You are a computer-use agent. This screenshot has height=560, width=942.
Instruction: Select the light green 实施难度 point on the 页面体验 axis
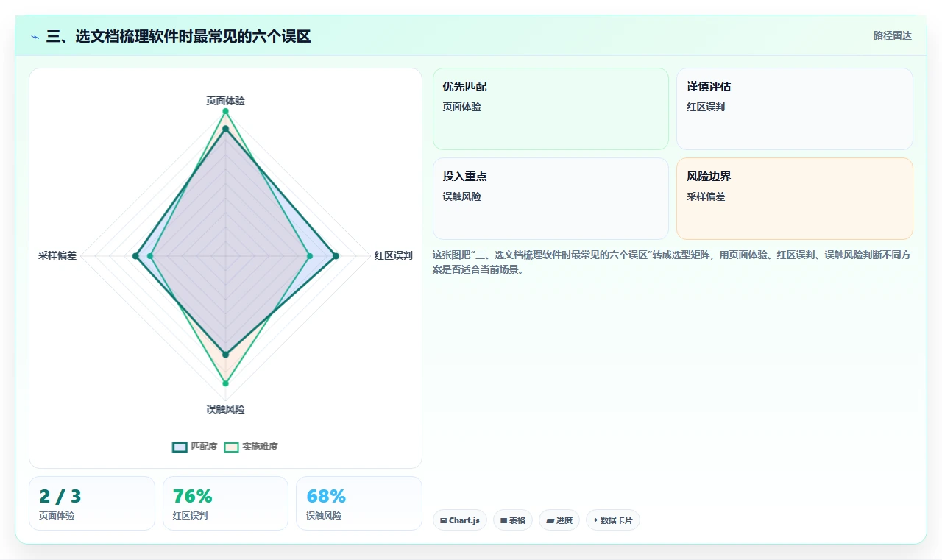(x=225, y=111)
